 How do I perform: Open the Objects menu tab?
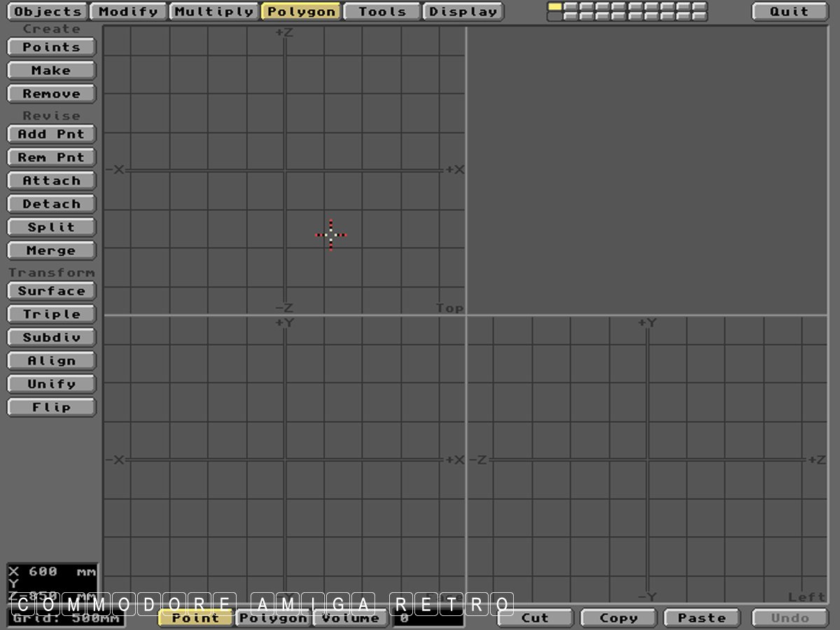pos(48,12)
